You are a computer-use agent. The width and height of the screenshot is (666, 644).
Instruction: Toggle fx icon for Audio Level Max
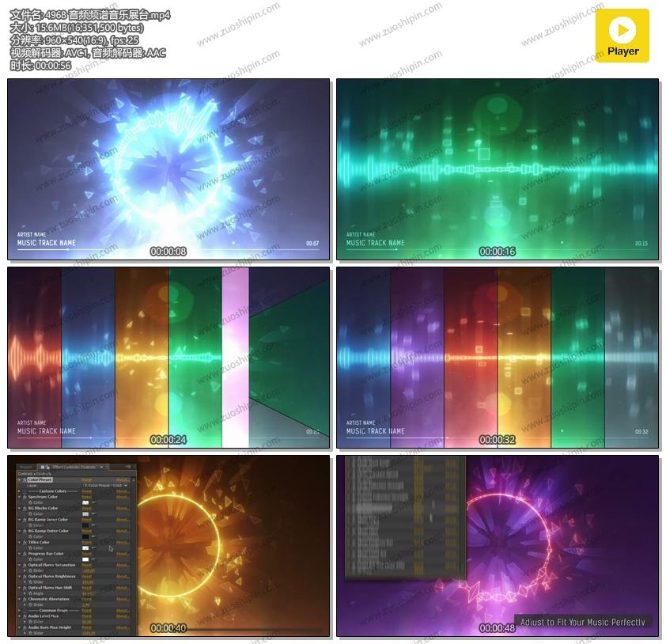25,616
